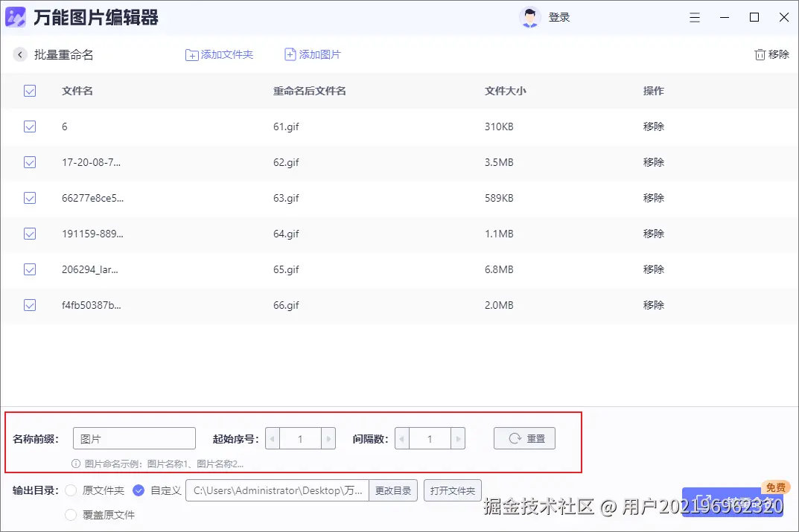The image size is (799, 532).
Task: Increase the 起始序号 value
Action: [x=328, y=438]
